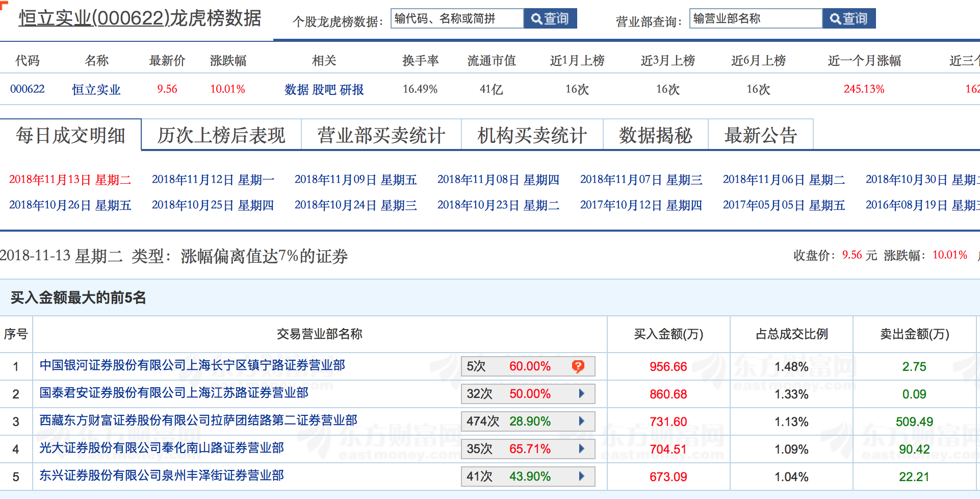This screenshot has width=980, height=499.
Task: Click the red badge icon in 中国银河证券 row
Action: click(x=578, y=366)
